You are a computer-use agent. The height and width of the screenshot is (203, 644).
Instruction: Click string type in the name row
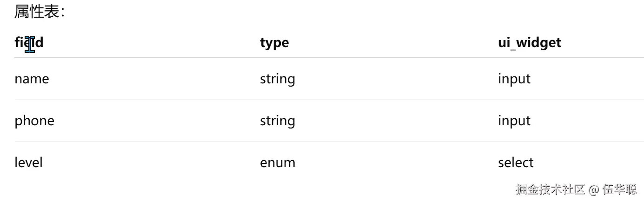coord(277,79)
